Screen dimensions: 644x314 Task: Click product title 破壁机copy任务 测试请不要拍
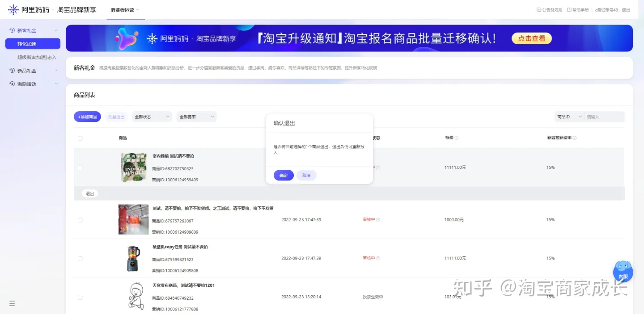[180, 247]
